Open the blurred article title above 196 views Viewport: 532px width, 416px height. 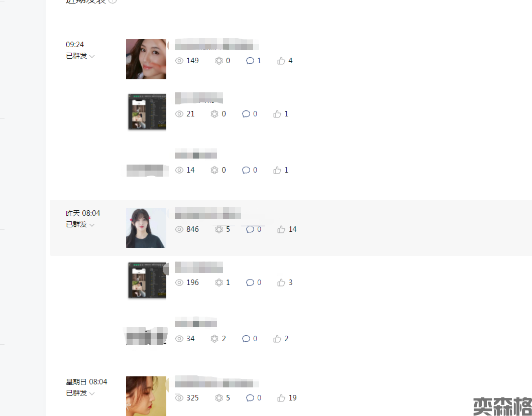pyautogui.click(x=199, y=267)
